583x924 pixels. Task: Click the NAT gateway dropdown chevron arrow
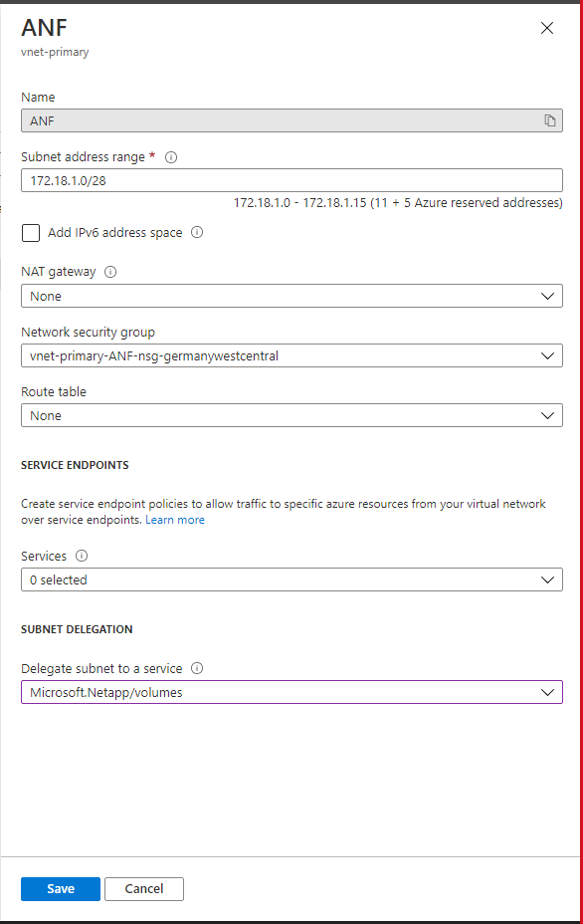tap(547, 296)
